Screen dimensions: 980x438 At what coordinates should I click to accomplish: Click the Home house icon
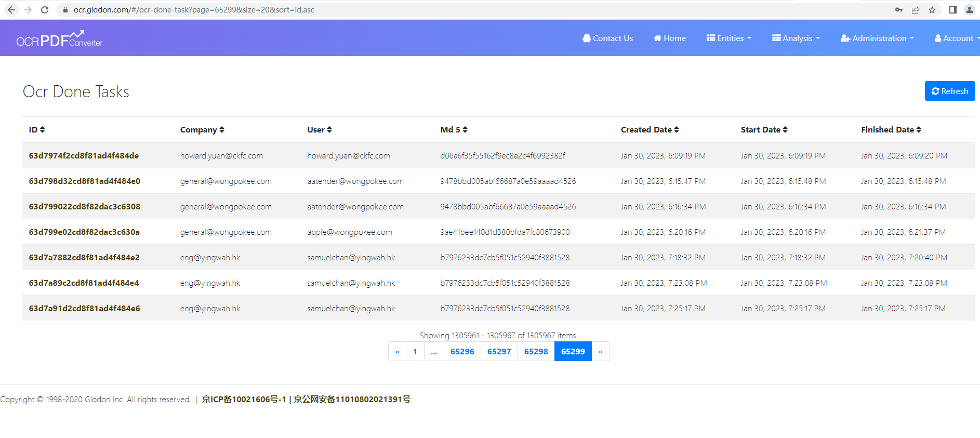click(657, 38)
